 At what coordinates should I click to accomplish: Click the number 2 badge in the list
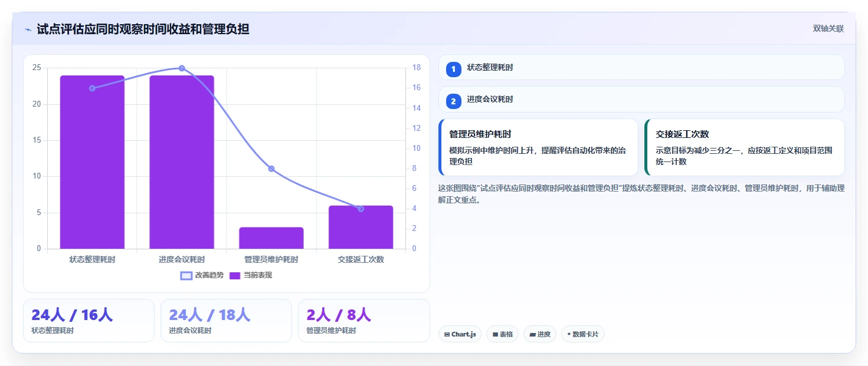[454, 101]
